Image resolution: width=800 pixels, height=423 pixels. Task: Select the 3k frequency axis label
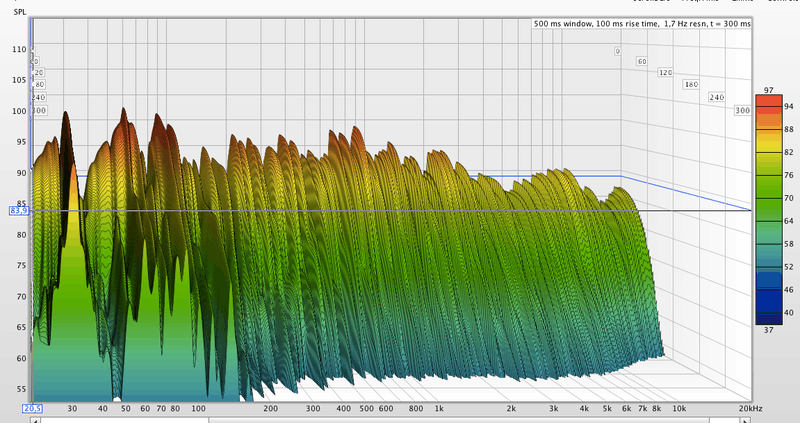click(554, 408)
